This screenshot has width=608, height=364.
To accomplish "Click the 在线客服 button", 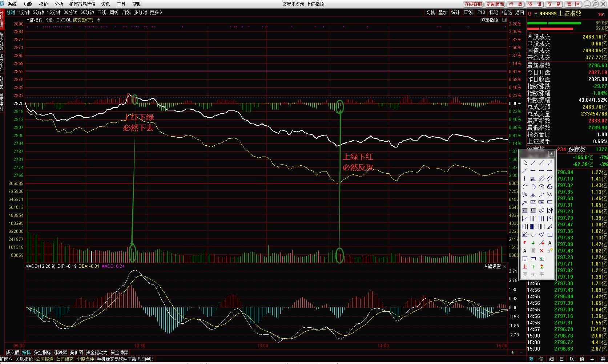I will [473, 4].
